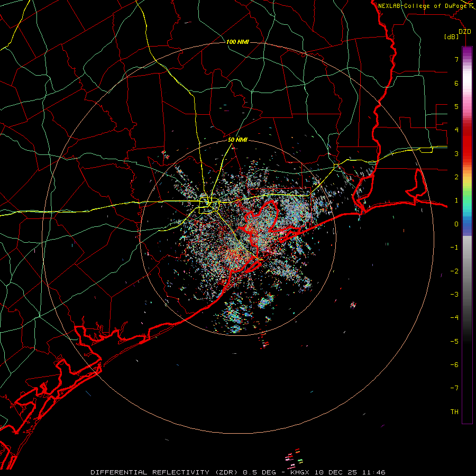
Task: Click the 4 dB value on color scale
Action: tap(456, 130)
